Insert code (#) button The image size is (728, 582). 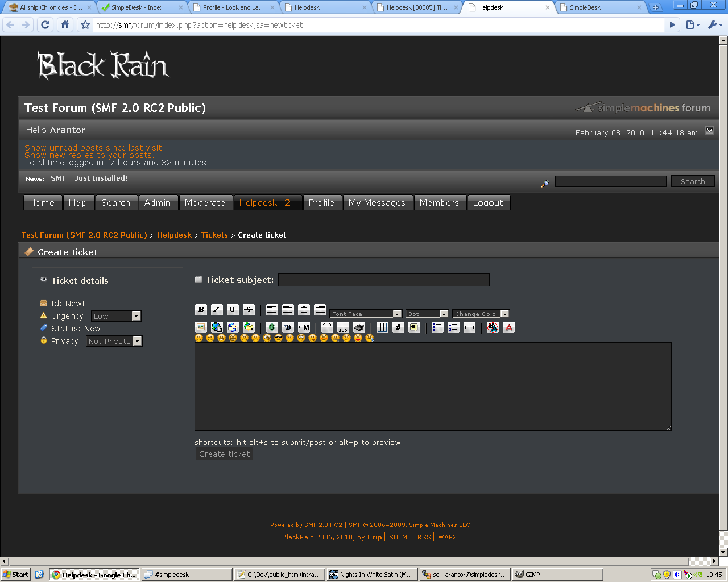[x=398, y=327]
